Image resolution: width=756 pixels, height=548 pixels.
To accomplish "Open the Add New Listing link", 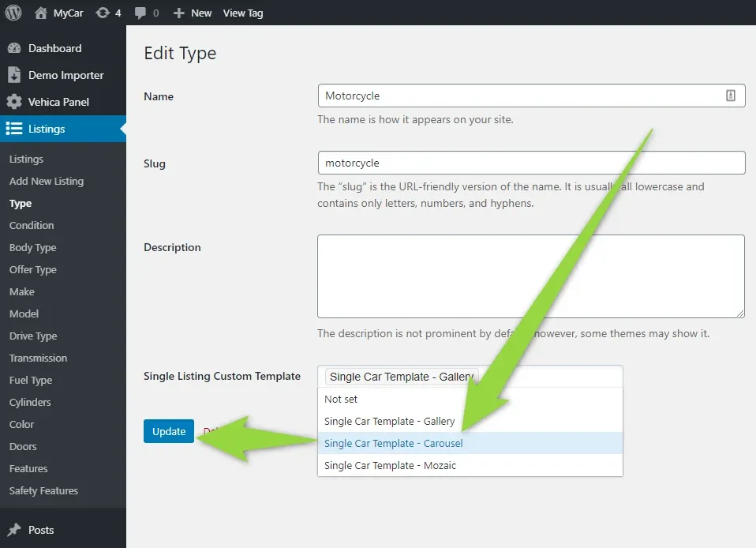I will pos(47,182).
